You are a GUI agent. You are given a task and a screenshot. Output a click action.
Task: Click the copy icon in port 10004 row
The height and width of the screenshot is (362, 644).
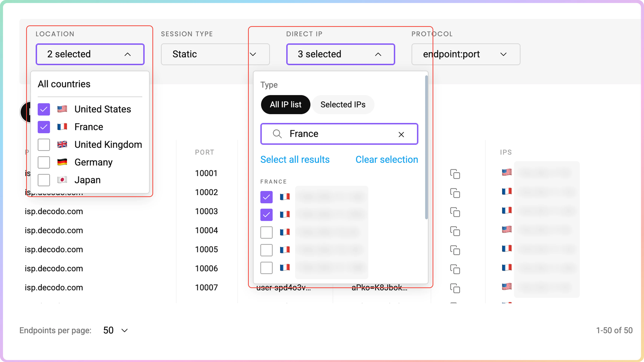tap(455, 231)
